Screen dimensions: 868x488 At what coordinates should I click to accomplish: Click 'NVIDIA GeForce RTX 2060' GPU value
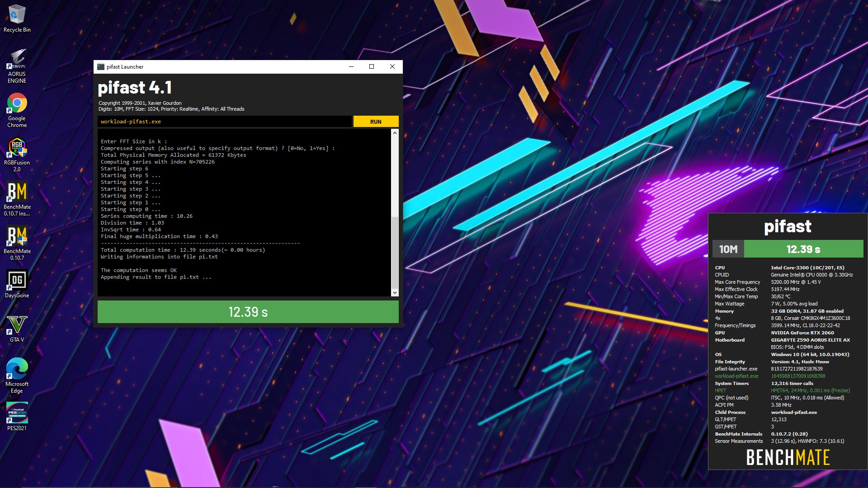pos(802,333)
